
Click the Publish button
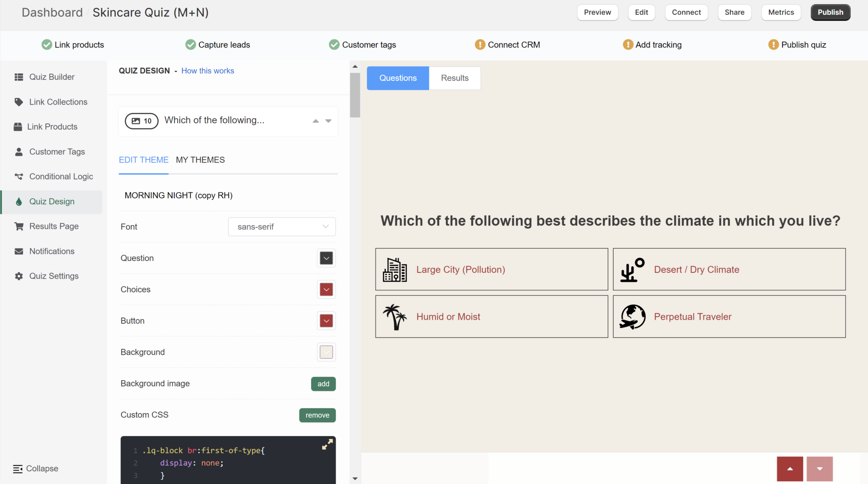pyautogui.click(x=829, y=12)
